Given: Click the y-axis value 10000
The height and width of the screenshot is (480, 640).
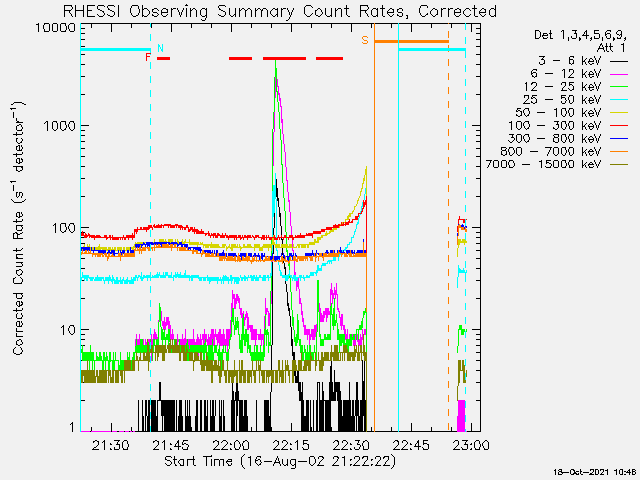Looking at the screenshot, I should coord(56,28).
